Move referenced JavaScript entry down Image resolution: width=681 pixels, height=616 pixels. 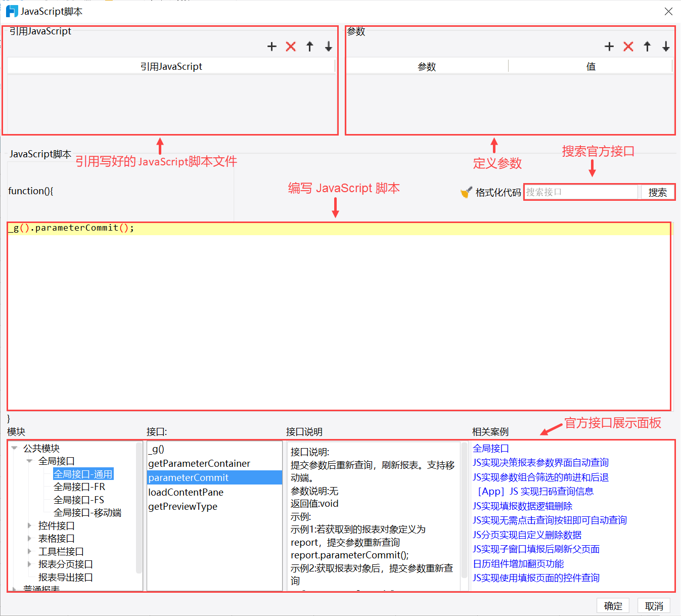click(329, 47)
